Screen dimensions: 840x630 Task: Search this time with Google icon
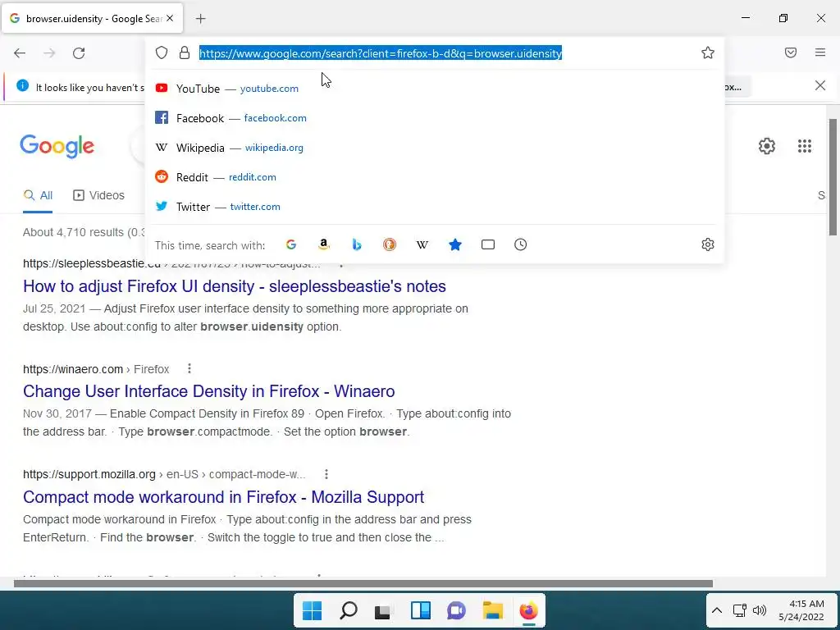point(291,244)
